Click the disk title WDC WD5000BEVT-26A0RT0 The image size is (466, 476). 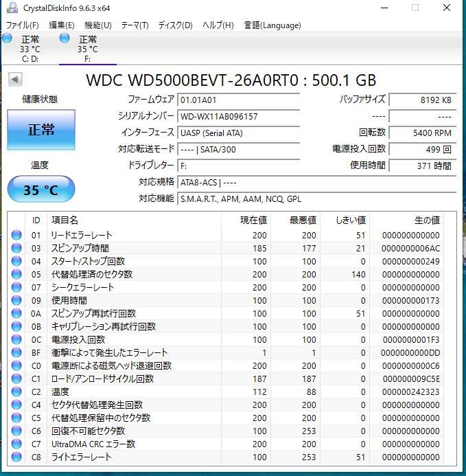[231, 80]
